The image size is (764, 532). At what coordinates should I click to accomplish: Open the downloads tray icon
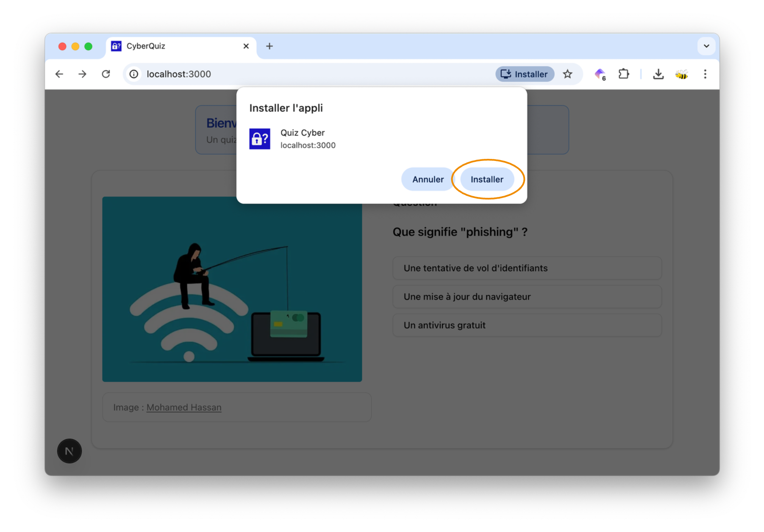tap(658, 74)
